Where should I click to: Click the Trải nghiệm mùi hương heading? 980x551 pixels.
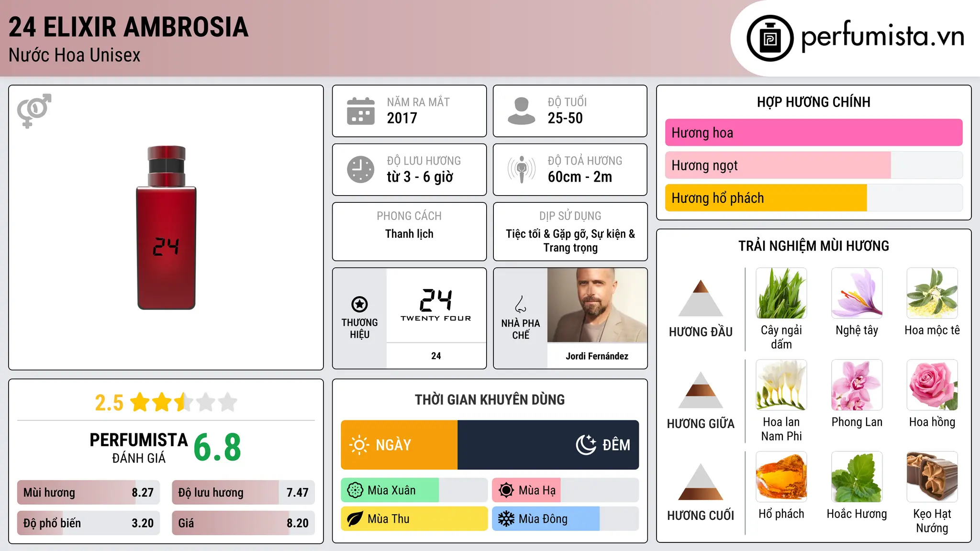pos(813,246)
